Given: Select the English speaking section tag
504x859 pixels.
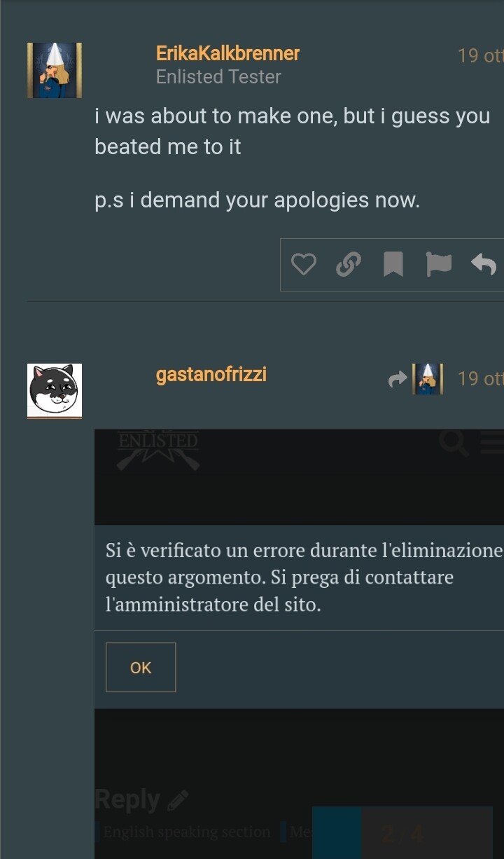Looking at the screenshot, I should pos(186,832).
